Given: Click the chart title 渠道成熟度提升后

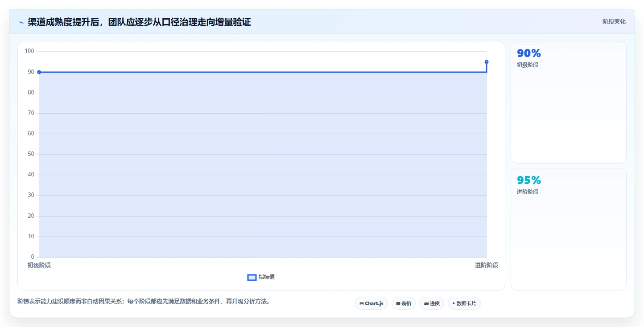Looking at the screenshot, I should pos(139,22).
